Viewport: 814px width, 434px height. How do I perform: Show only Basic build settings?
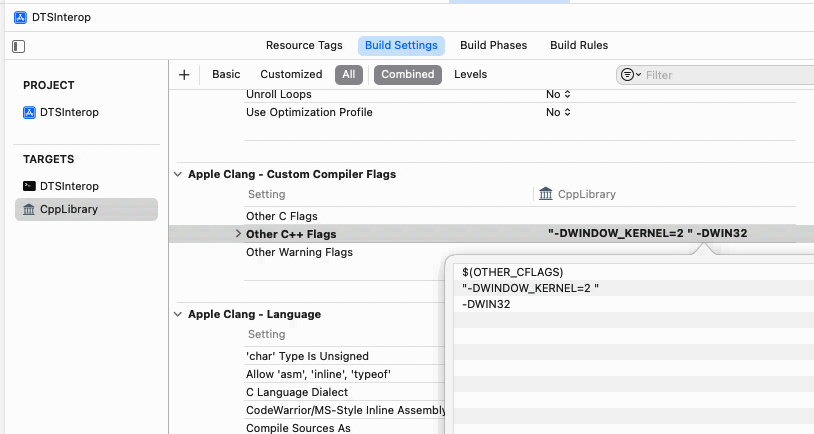click(x=226, y=74)
